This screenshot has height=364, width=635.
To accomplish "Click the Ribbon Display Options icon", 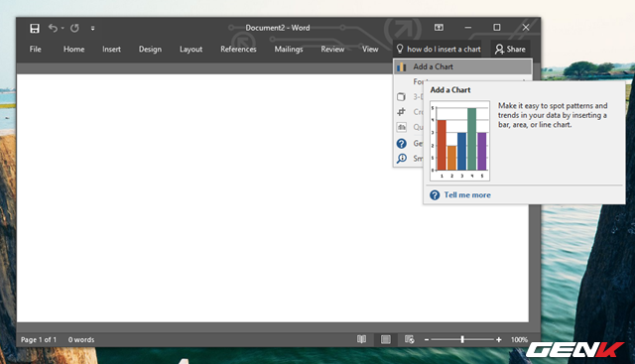I will point(439,27).
